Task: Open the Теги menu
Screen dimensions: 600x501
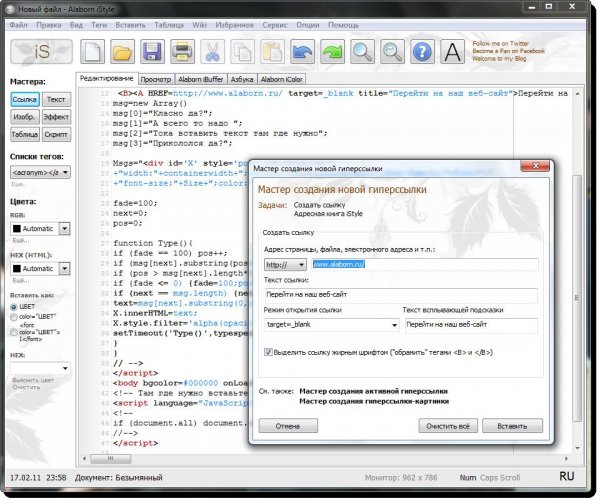Action: [99, 25]
